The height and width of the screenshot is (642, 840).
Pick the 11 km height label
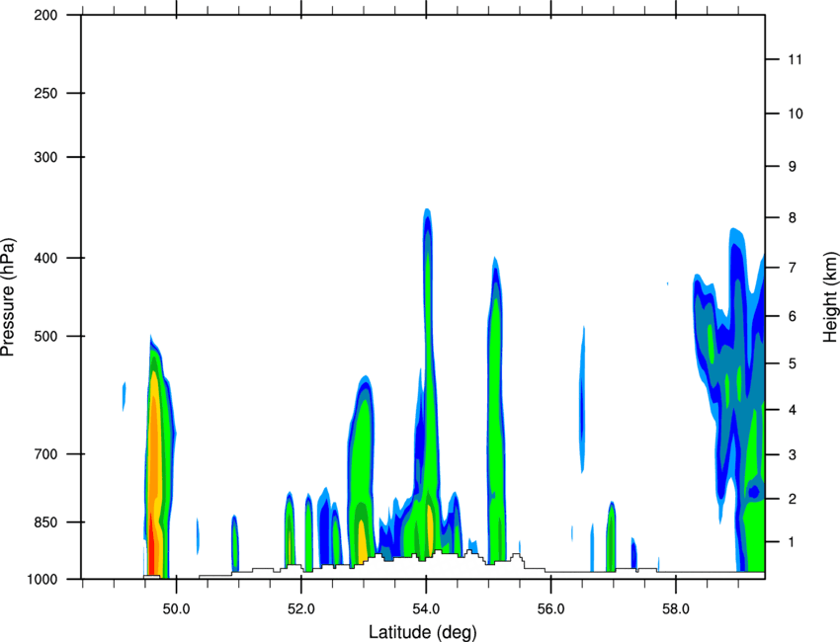pos(796,59)
